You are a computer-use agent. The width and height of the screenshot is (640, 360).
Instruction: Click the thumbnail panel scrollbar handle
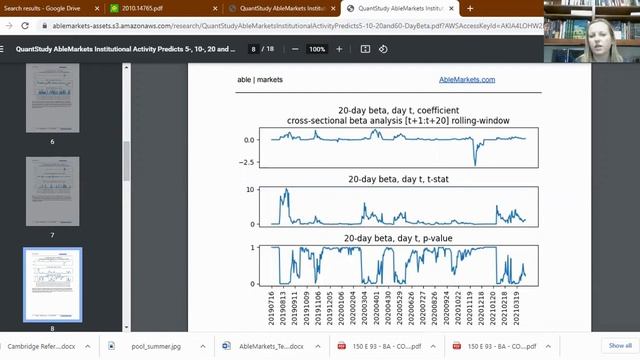pos(127,161)
